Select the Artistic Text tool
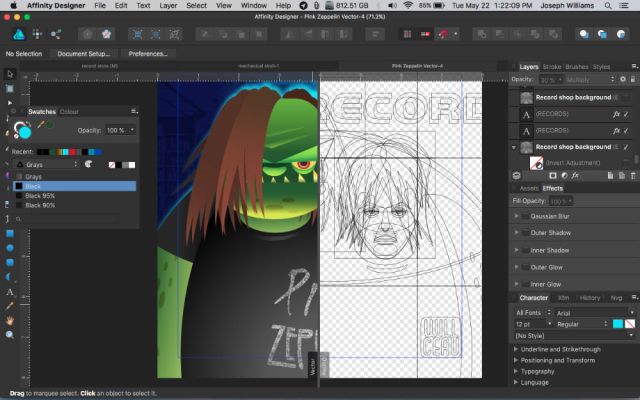This screenshot has height=400, width=640. click(x=10, y=292)
